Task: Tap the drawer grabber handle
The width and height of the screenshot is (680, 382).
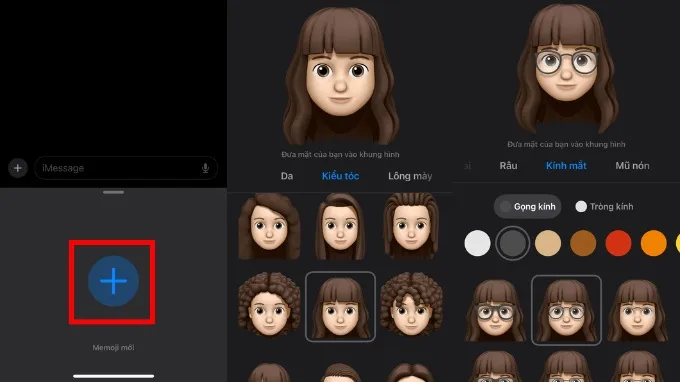Action: coord(114,192)
